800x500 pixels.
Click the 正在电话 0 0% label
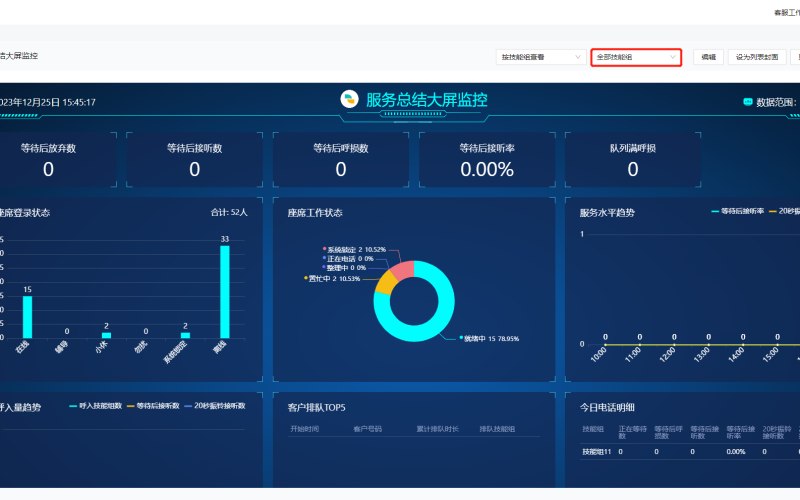[350, 259]
